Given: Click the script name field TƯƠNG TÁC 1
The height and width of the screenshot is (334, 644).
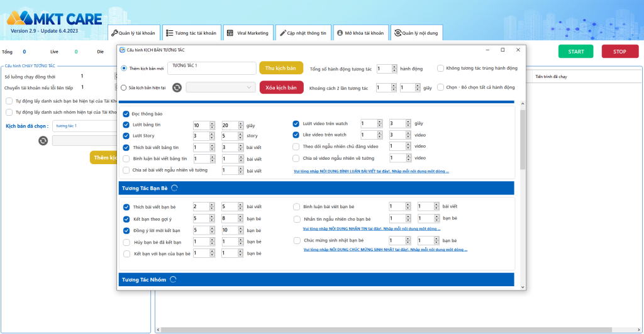Looking at the screenshot, I should tap(211, 68).
